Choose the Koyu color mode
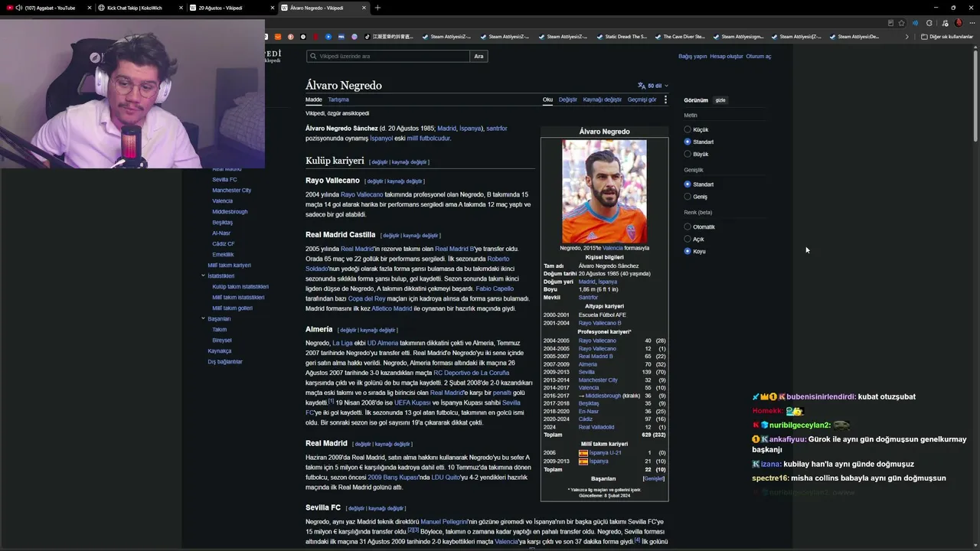This screenshot has width=980, height=551. click(x=688, y=251)
